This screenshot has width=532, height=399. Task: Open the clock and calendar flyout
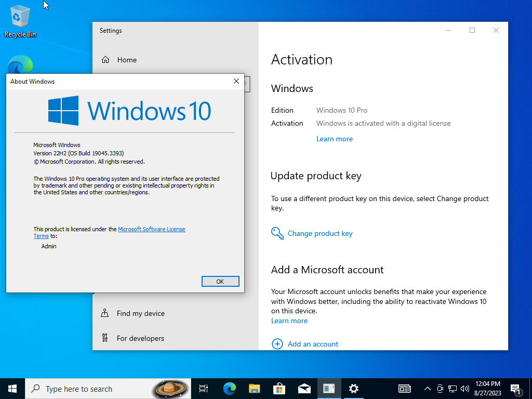click(x=487, y=389)
